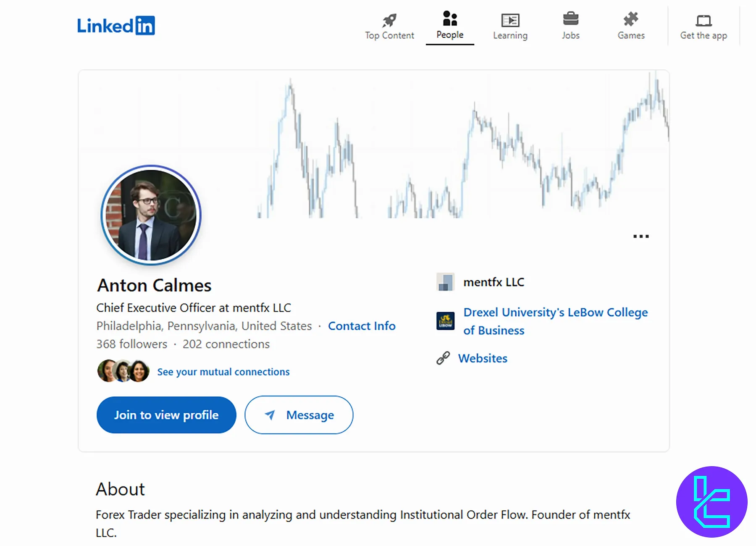Open the Contact Info link

[x=362, y=325]
